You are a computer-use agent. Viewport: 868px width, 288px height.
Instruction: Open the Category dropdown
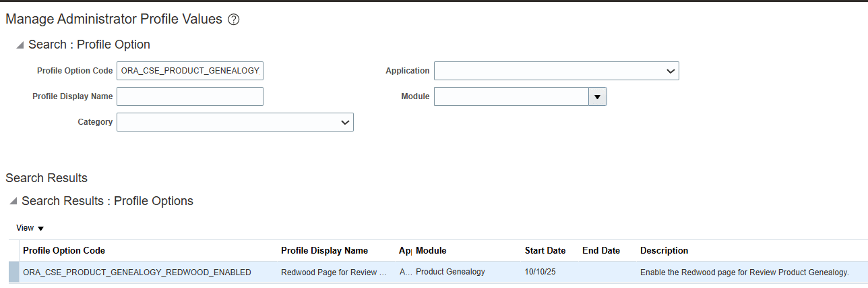point(235,122)
